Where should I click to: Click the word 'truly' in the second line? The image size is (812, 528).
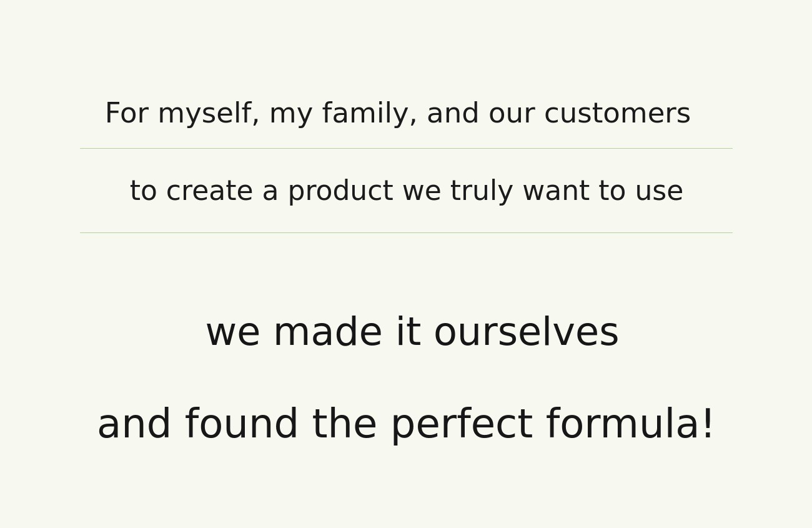[x=482, y=191]
